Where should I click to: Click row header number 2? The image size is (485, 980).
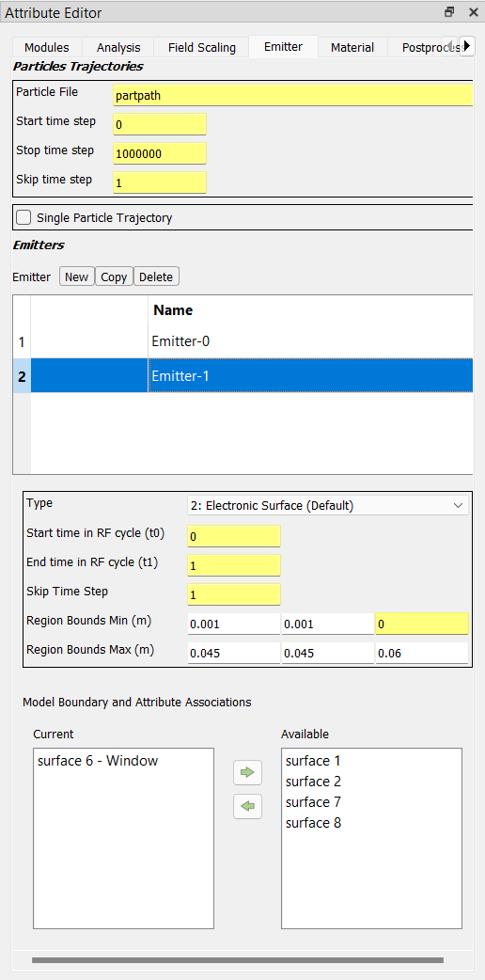[22, 376]
